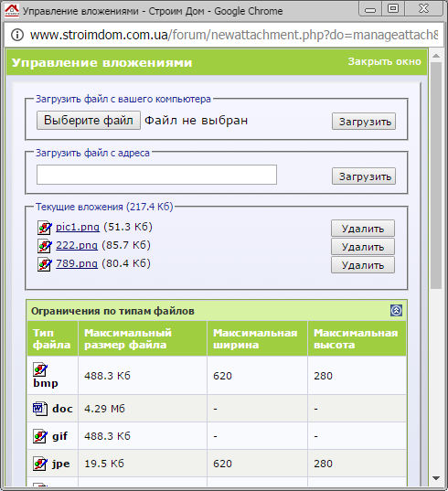Click the jpe file type icon
The image size is (448, 491).
point(40,464)
